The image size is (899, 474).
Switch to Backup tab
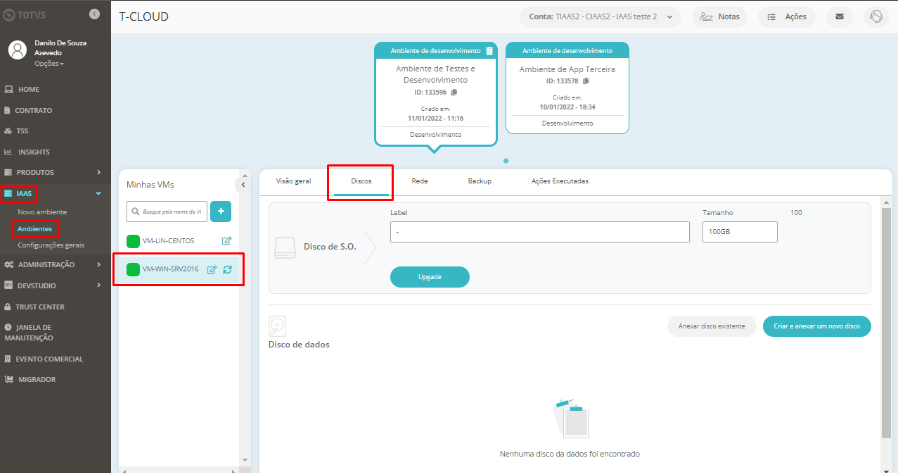coord(479,181)
